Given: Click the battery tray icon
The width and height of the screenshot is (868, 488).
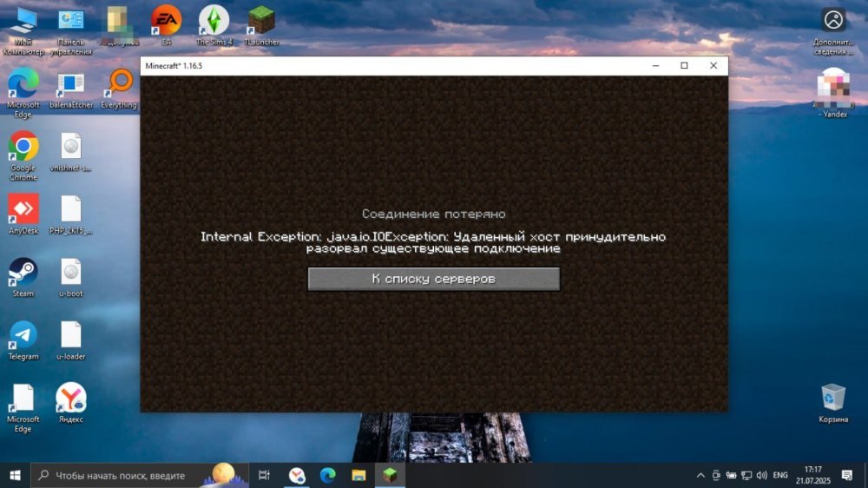Looking at the screenshot, I should tap(731, 475).
